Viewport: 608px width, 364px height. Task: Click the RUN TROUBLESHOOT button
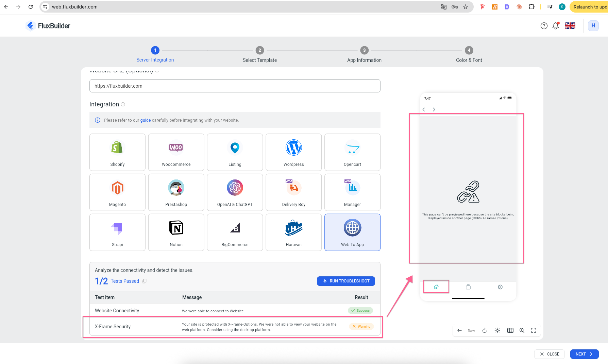[x=346, y=281]
